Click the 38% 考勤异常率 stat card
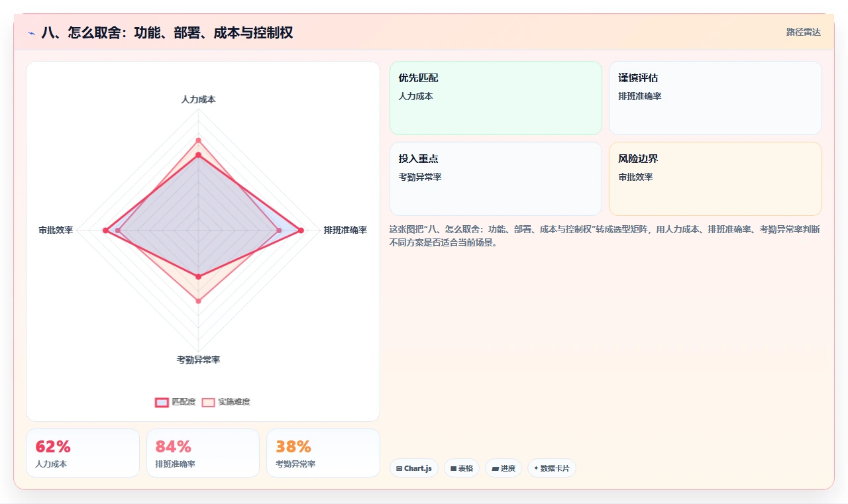848x504 pixels. pos(323,453)
